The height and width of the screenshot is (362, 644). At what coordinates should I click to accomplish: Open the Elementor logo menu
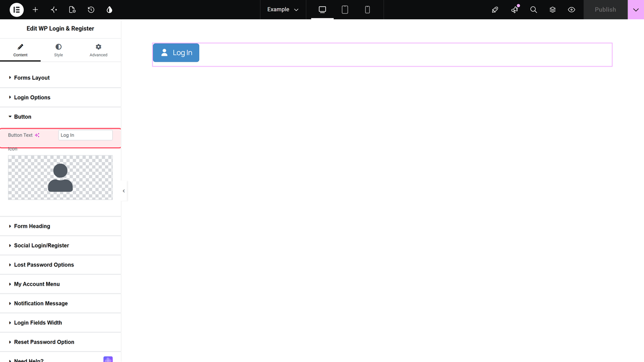(17, 10)
